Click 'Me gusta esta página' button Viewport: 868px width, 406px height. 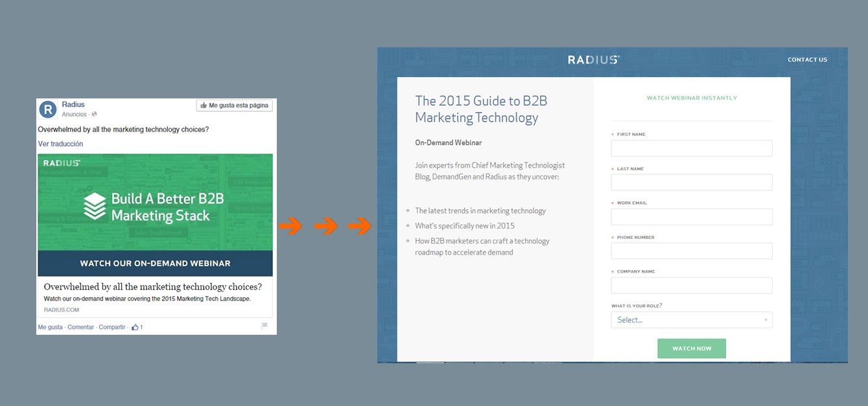(x=234, y=106)
